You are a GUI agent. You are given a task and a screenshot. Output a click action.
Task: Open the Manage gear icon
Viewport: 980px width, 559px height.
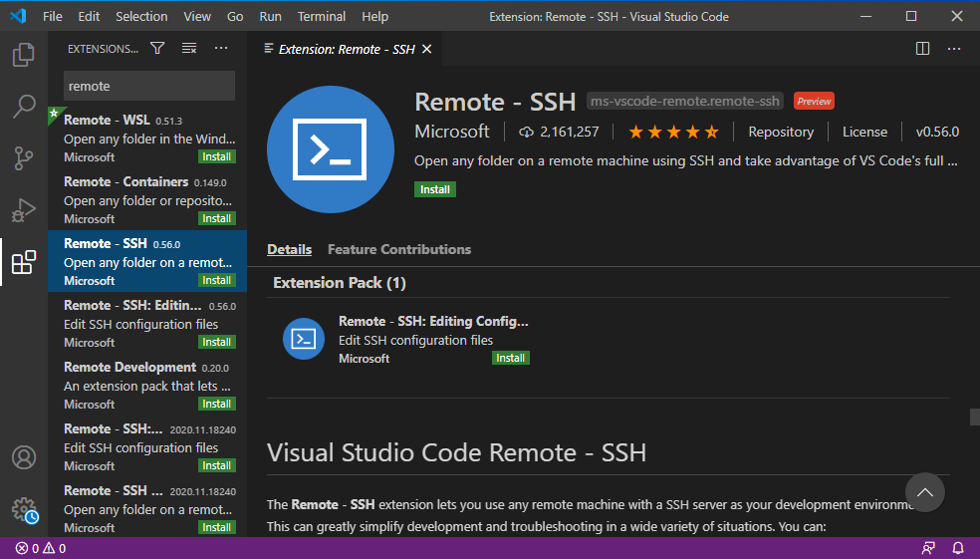click(25, 510)
